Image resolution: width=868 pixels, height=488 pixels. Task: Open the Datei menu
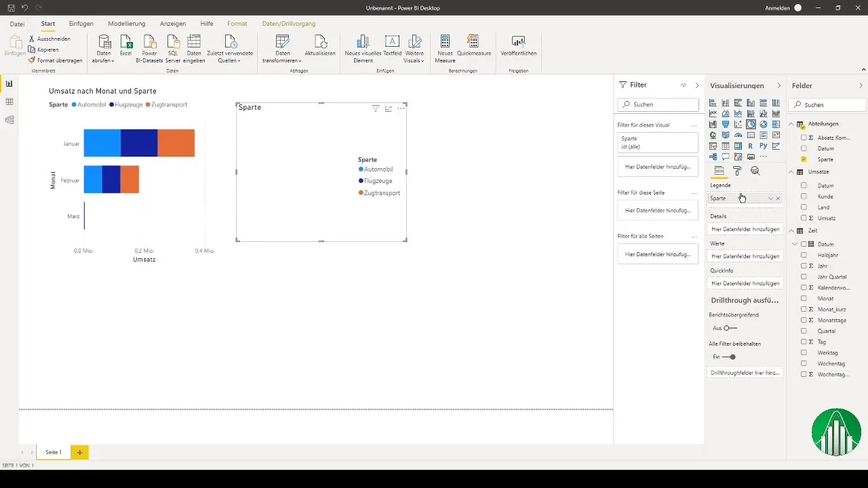point(17,24)
